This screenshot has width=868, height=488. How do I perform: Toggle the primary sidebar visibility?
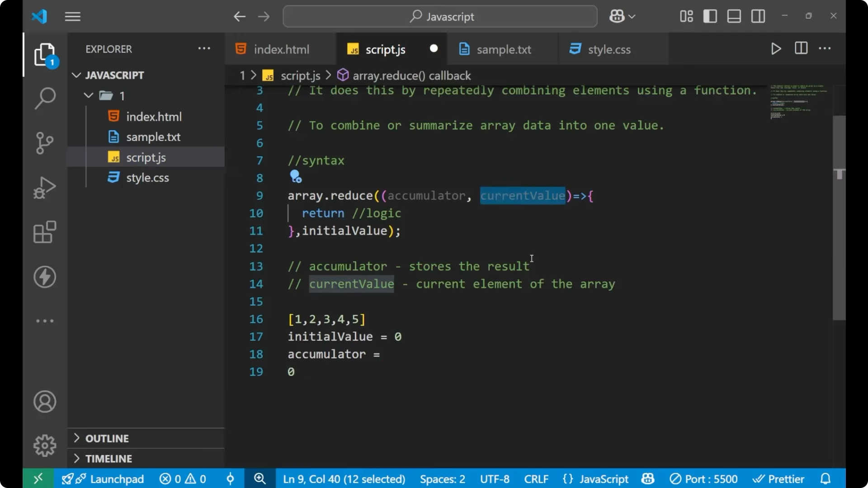pos(710,16)
